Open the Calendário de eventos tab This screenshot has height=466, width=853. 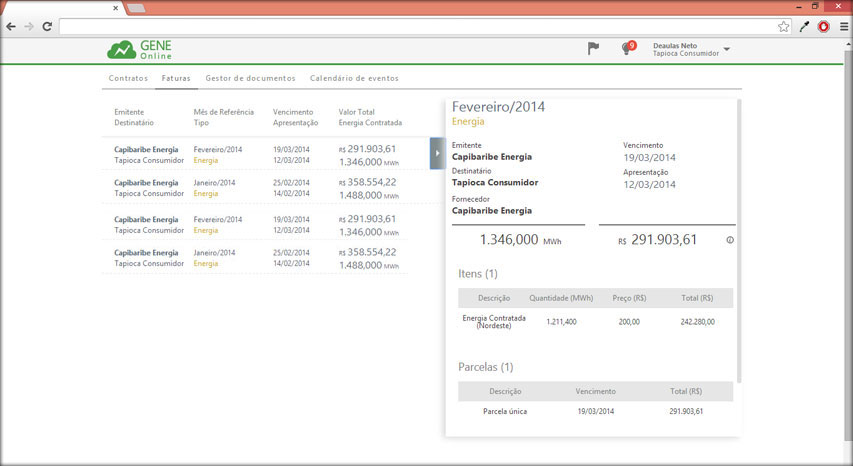click(354, 78)
